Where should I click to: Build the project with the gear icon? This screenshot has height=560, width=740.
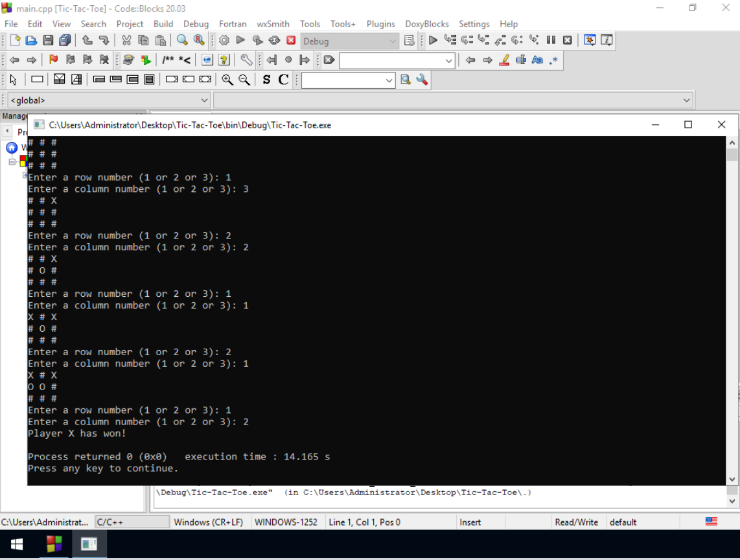pos(224,41)
